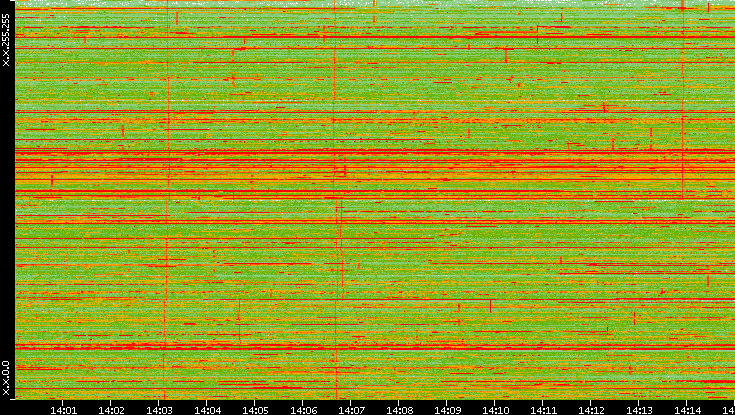The image size is (735, 415).
Task: Click the x.x.255.255 address axis label
Action: coord(6,40)
